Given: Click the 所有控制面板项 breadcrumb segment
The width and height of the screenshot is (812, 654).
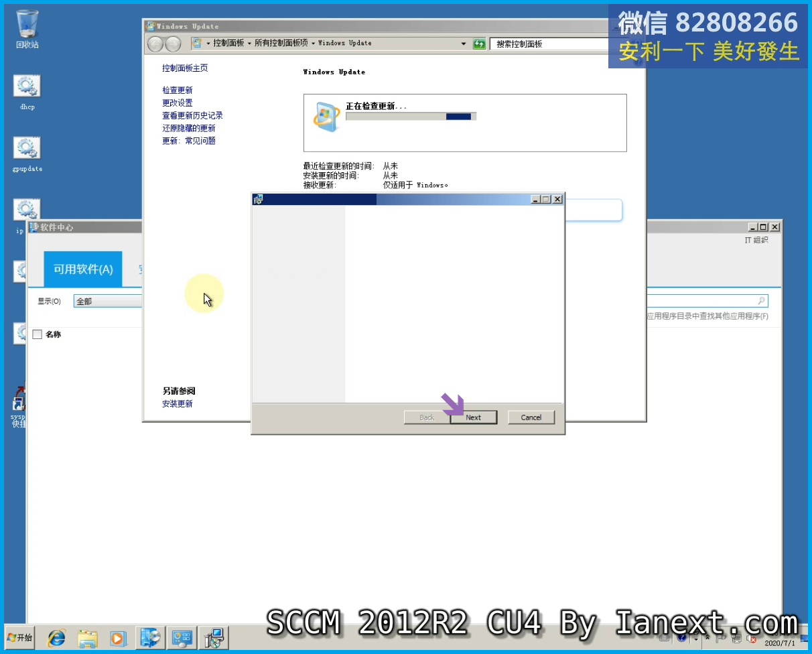Looking at the screenshot, I should [x=281, y=43].
